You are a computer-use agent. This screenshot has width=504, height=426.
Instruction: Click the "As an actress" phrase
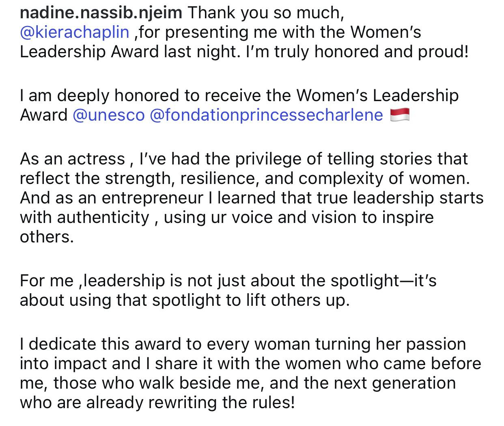(x=72, y=158)
